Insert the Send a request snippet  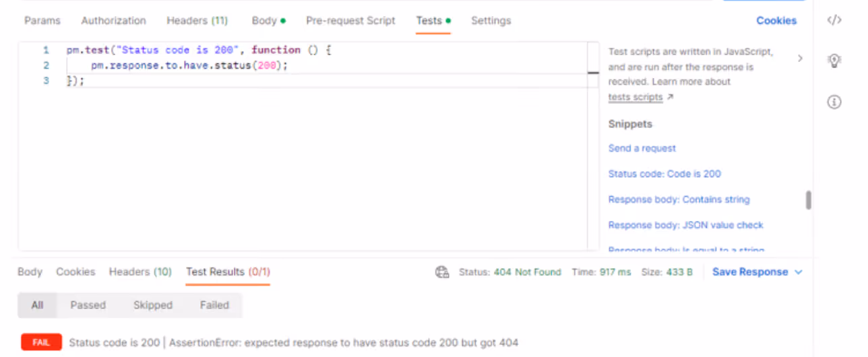coord(642,148)
